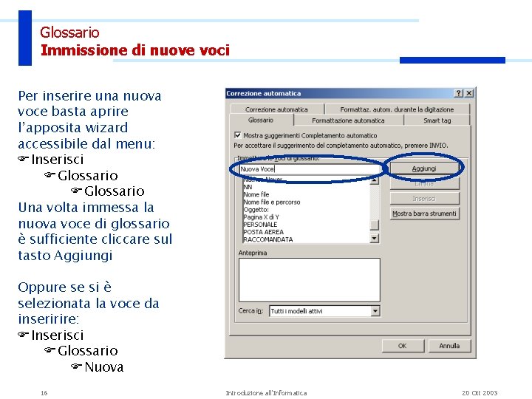Screen dimensions: 532x399
Task: Switch to the Correzione automatica tab
Action: coord(276,109)
